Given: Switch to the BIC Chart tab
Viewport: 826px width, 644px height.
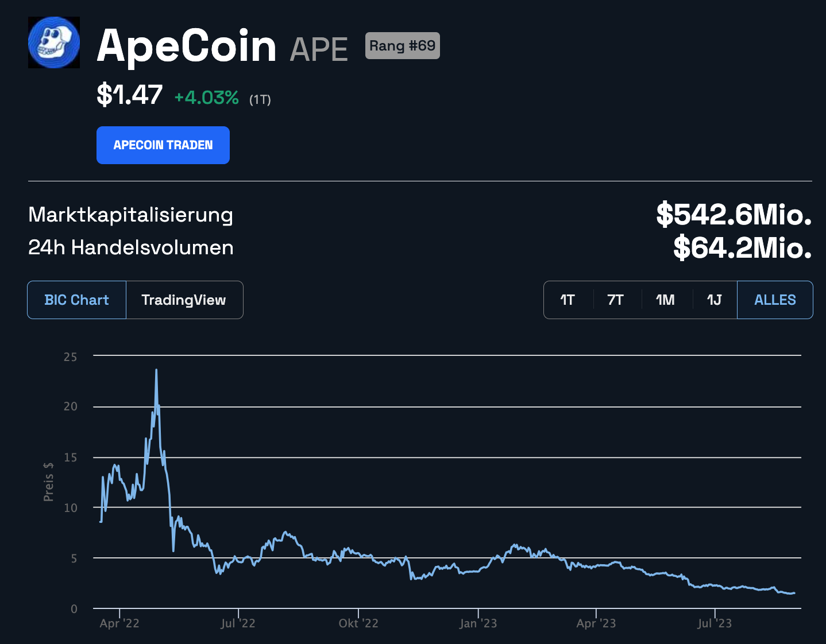Looking at the screenshot, I should pos(76,300).
